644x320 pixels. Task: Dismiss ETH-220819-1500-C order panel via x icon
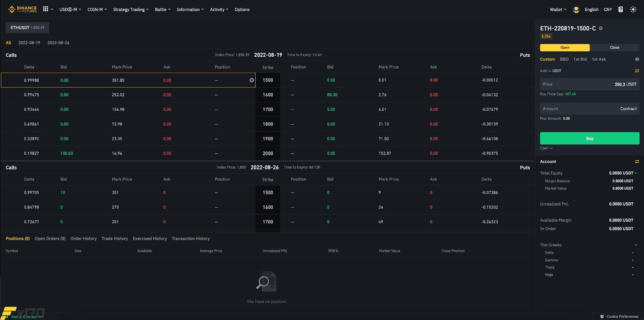point(601,28)
